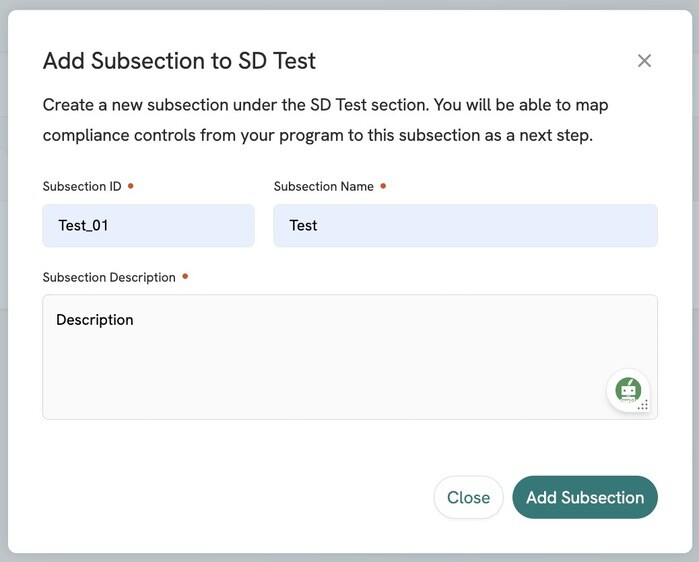
Task: Click the Close button
Action: 469,497
